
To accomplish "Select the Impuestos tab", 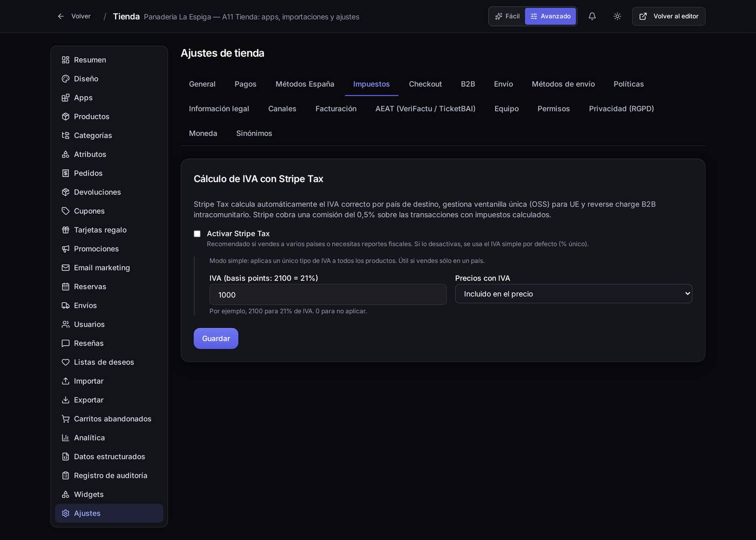I will click(372, 84).
